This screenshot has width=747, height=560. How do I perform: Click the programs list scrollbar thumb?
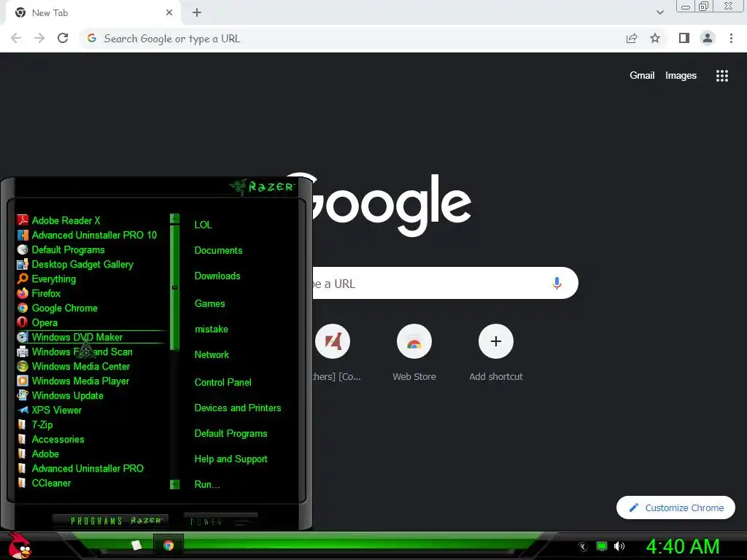(174, 287)
